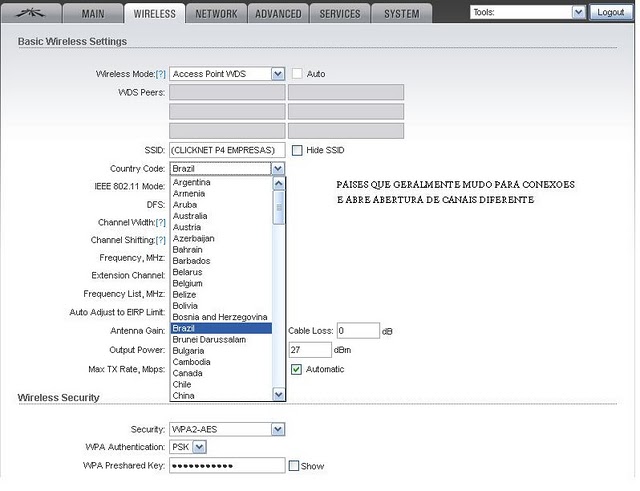The width and height of the screenshot is (640, 491).
Task: Open the SERVICES tab
Action: (x=340, y=13)
